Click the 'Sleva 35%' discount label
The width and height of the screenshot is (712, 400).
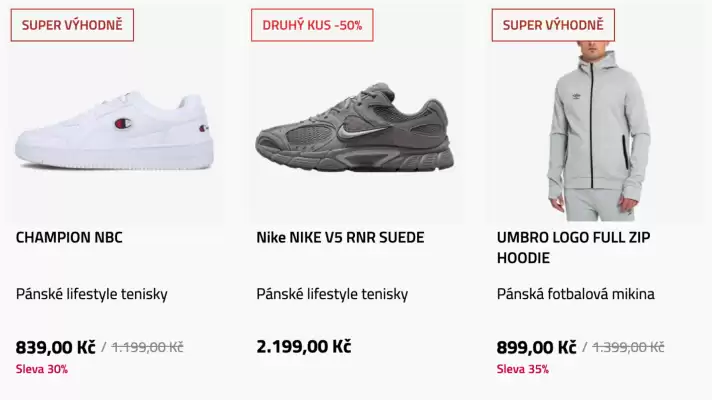click(x=522, y=369)
